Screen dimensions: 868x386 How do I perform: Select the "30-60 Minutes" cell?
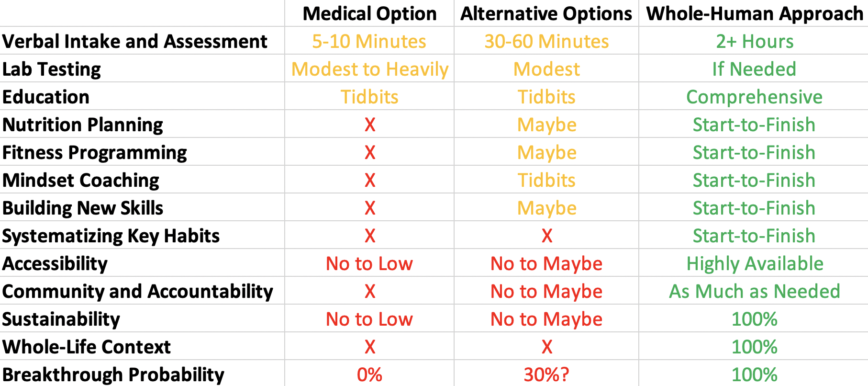tap(546, 41)
